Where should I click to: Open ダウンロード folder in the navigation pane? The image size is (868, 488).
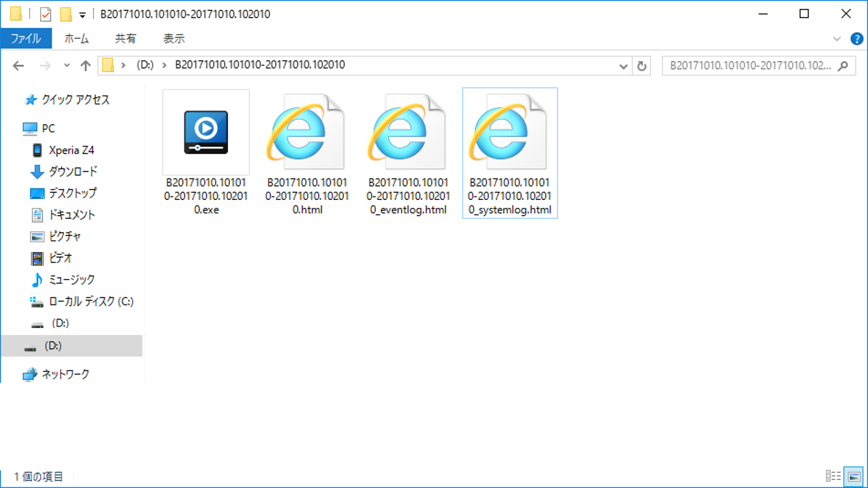point(73,171)
